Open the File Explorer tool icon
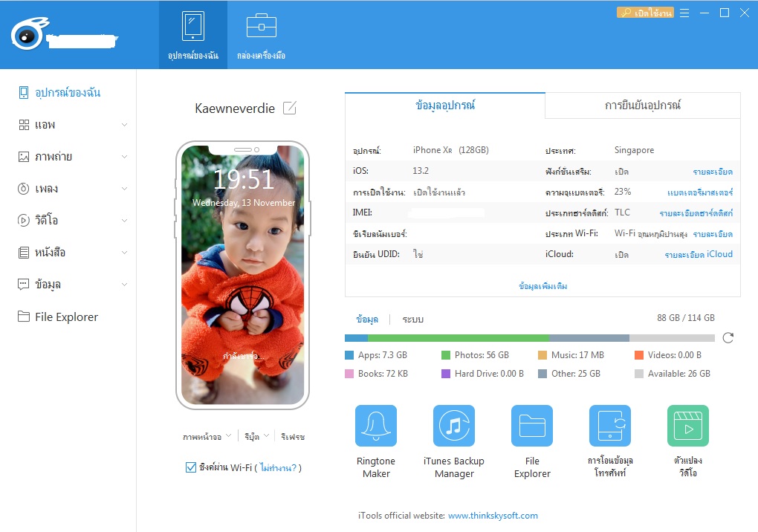The width and height of the screenshot is (758, 532). pos(532,425)
